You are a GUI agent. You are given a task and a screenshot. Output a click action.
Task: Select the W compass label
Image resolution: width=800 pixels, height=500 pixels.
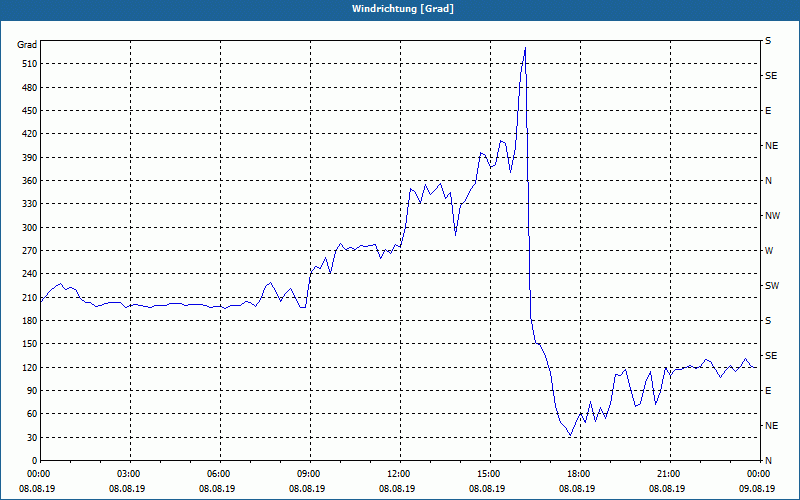coord(769,251)
